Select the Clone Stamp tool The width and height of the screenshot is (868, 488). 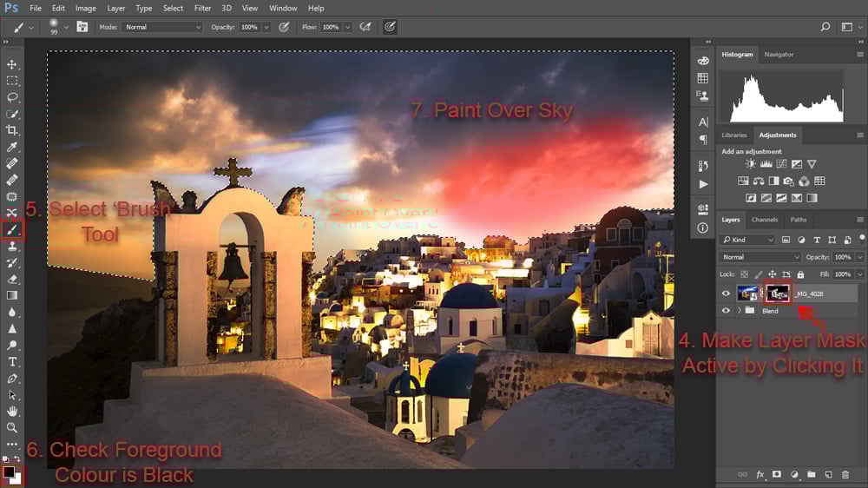click(11, 247)
